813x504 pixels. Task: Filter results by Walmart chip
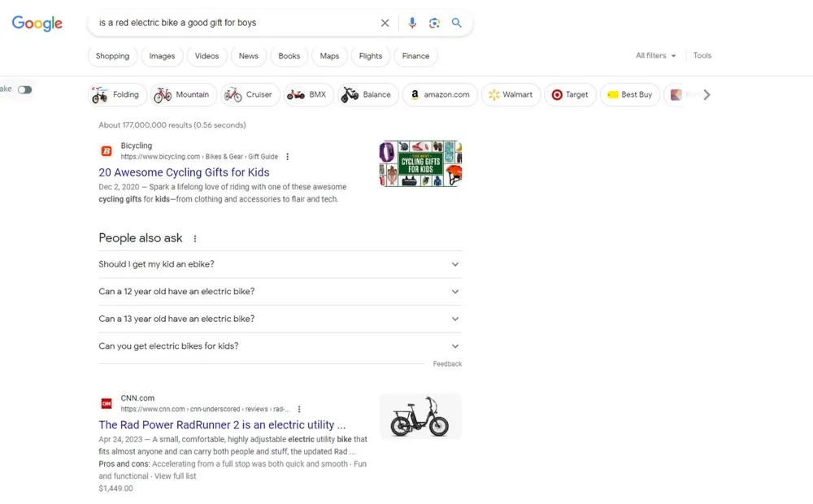[x=511, y=95]
